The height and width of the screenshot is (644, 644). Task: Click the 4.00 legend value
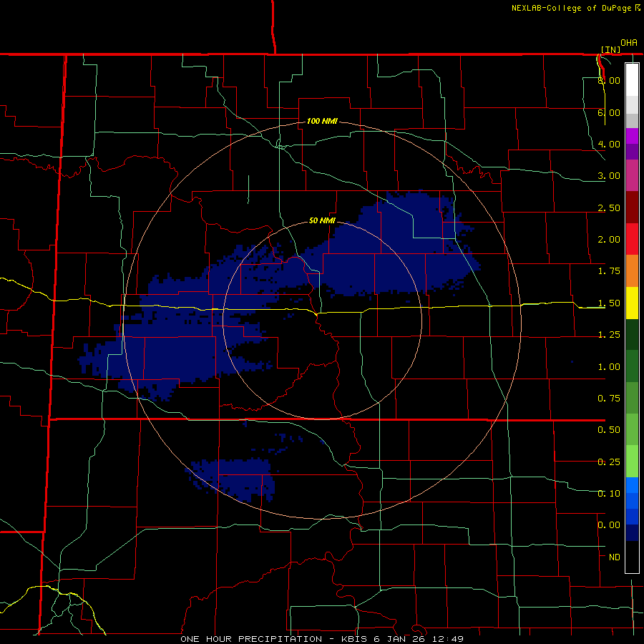pyautogui.click(x=609, y=144)
